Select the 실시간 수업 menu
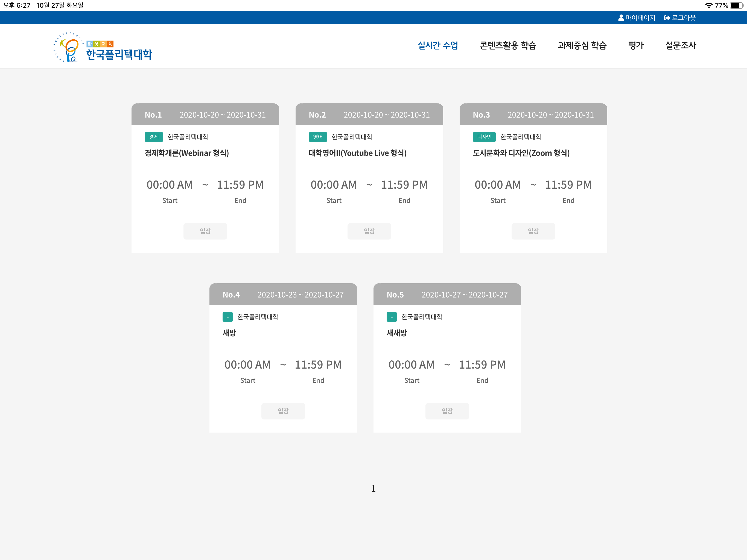Screen dimensions: 747x560 pyautogui.click(x=438, y=45)
